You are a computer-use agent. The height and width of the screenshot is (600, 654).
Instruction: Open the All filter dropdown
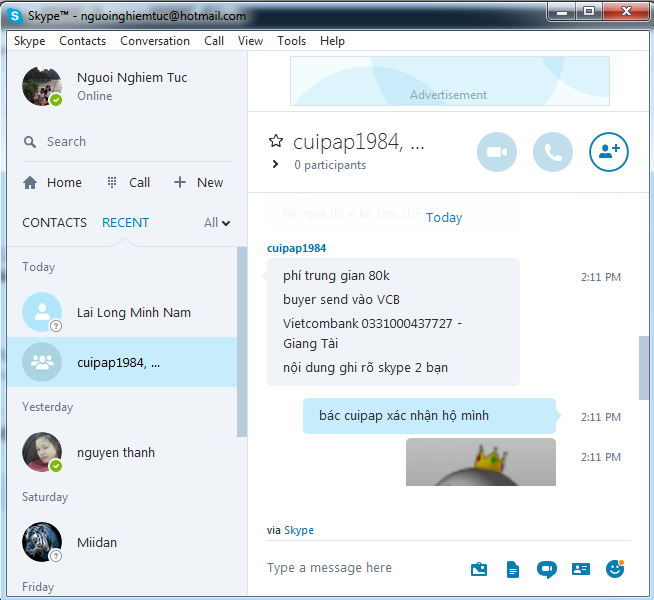217,223
